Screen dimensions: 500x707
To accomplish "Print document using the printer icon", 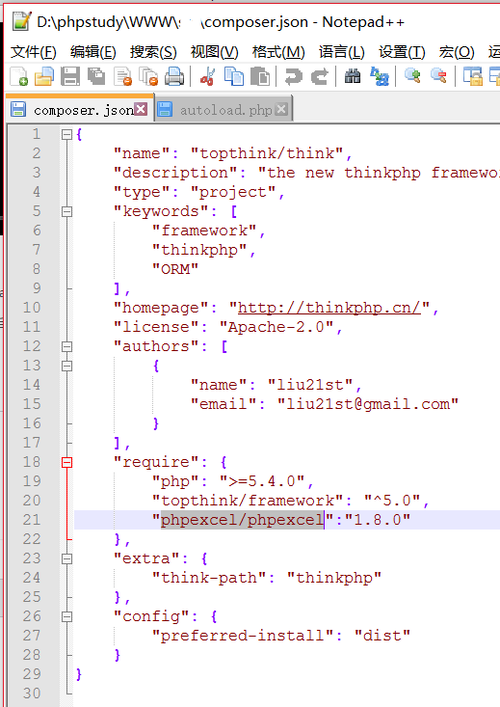I will pos(174,76).
